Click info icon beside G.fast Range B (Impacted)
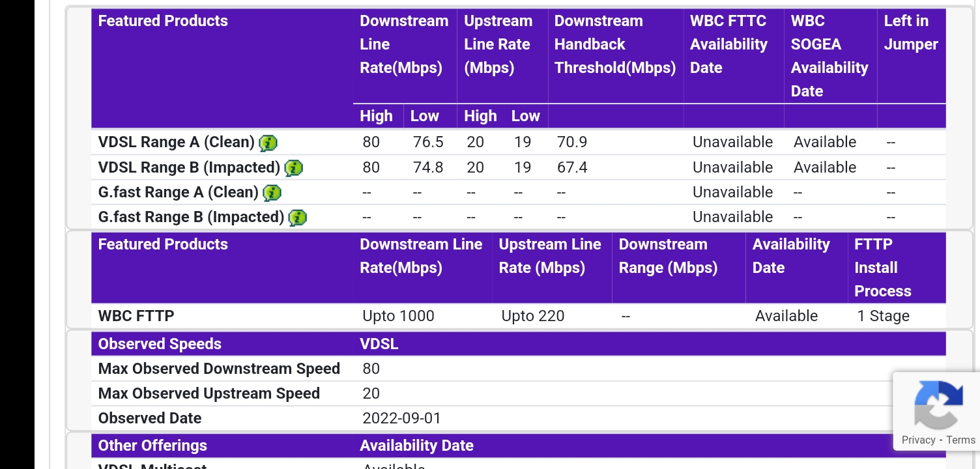This screenshot has height=469, width=980. (297, 218)
